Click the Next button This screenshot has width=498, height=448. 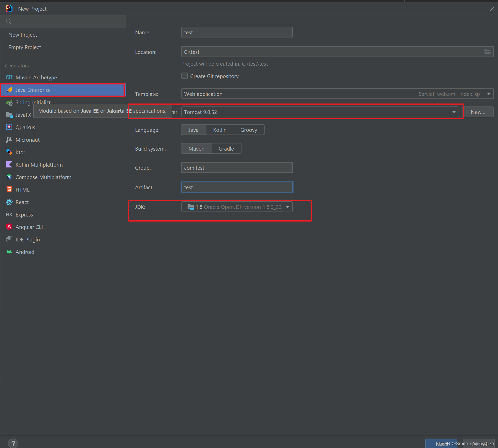(441, 444)
